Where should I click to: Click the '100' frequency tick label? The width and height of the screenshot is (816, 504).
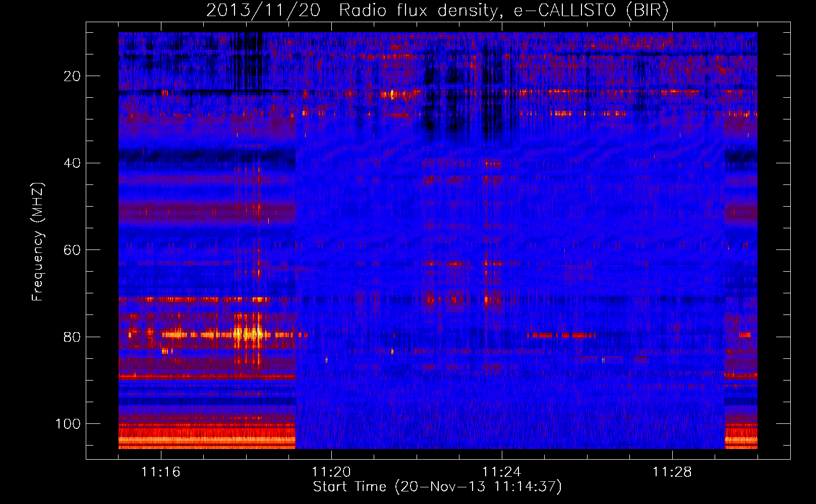68,424
